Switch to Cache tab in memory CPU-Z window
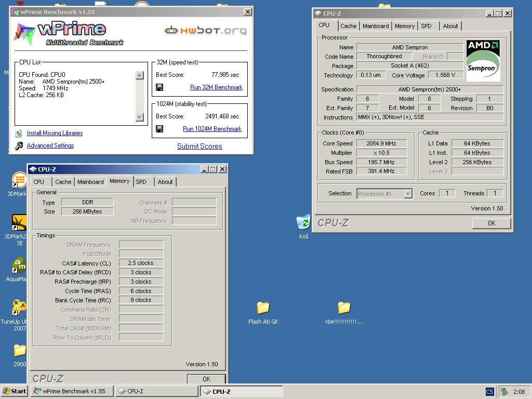The height and width of the screenshot is (399, 532). pyautogui.click(x=63, y=182)
